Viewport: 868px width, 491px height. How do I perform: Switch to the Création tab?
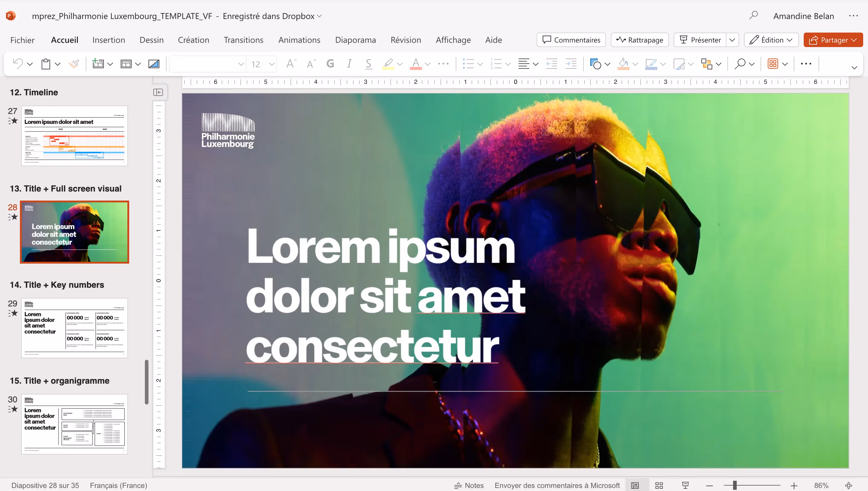pyautogui.click(x=193, y=40)
